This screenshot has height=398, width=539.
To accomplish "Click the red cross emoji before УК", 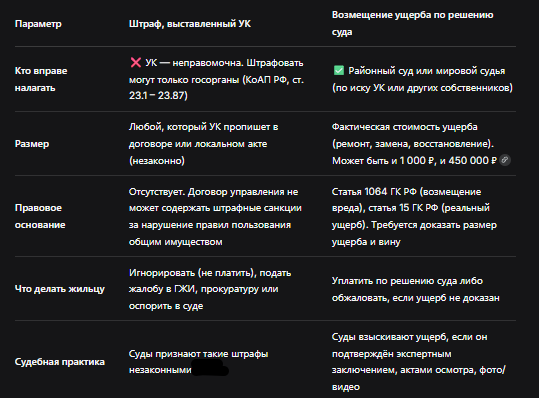I will [135, 63].
